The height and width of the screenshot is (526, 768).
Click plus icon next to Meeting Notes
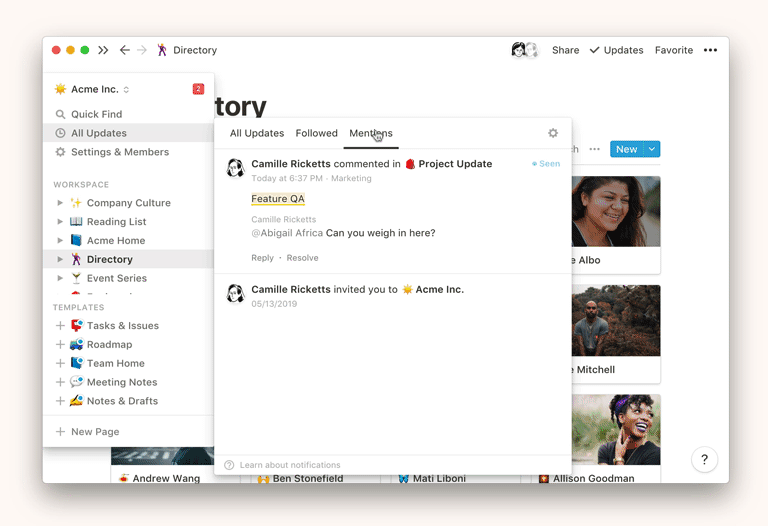tap(60, 382)
